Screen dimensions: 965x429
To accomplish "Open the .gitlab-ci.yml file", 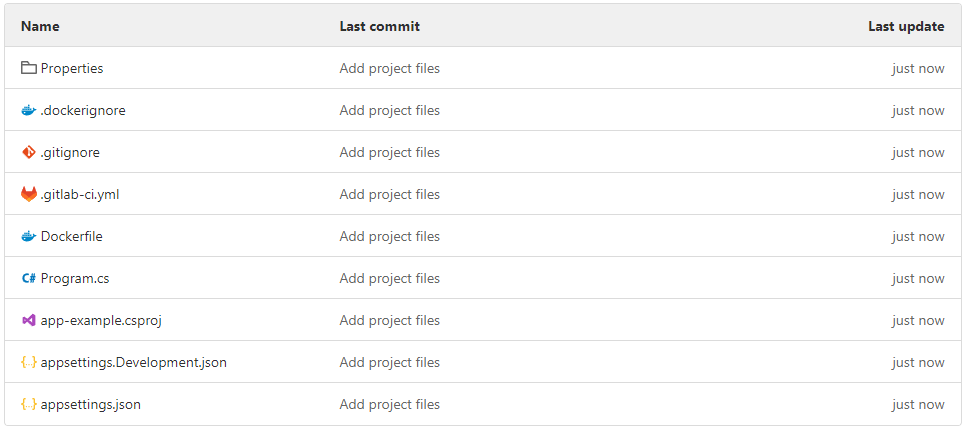I will point(80,194).
